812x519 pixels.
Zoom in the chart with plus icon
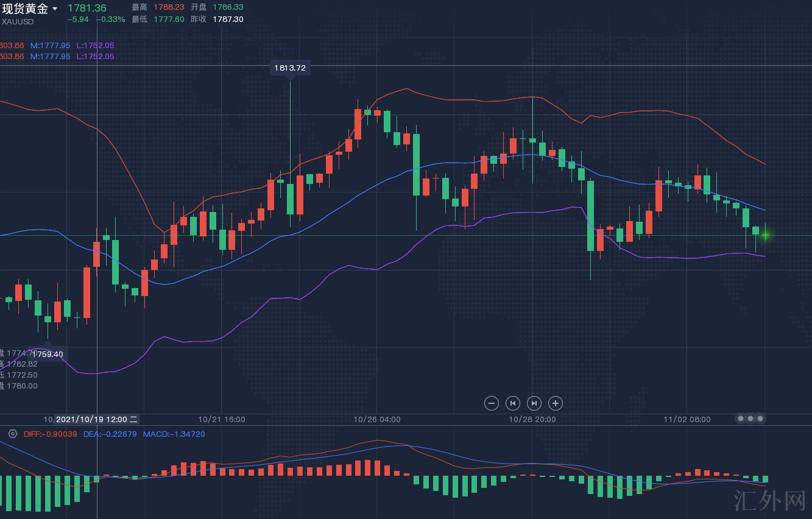[x=556, y=403]
